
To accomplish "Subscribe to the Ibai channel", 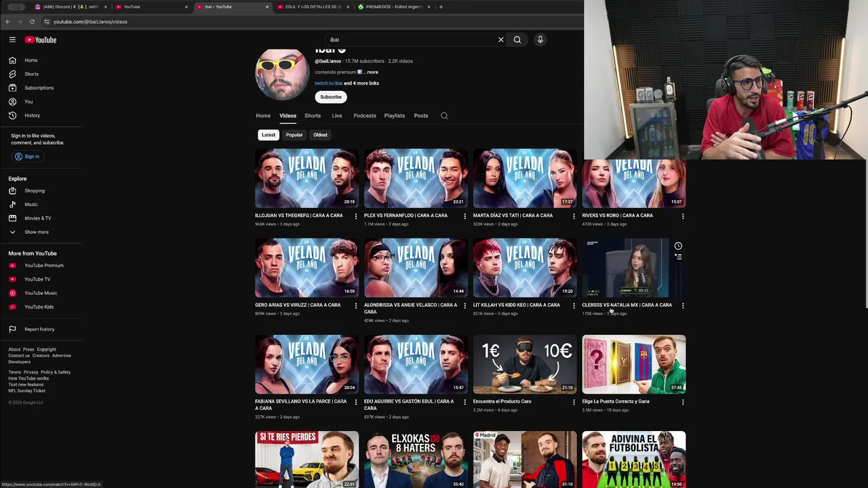I will coord(331,97).
